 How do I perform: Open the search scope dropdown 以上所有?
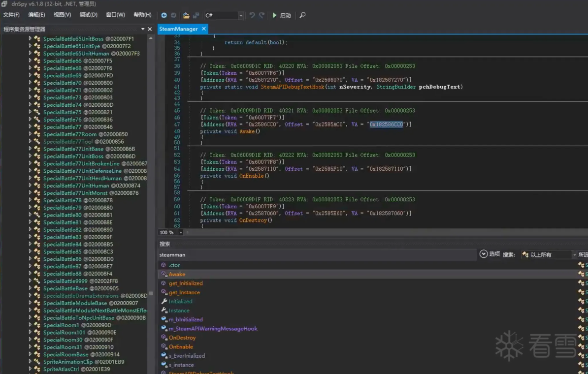click(x=574, y=255)
